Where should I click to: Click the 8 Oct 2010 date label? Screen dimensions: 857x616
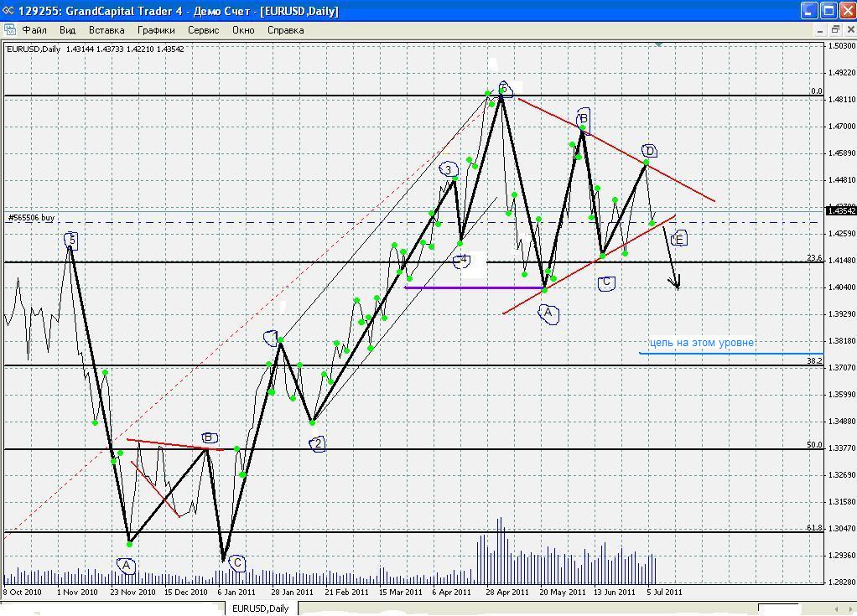tap(23, 592)
